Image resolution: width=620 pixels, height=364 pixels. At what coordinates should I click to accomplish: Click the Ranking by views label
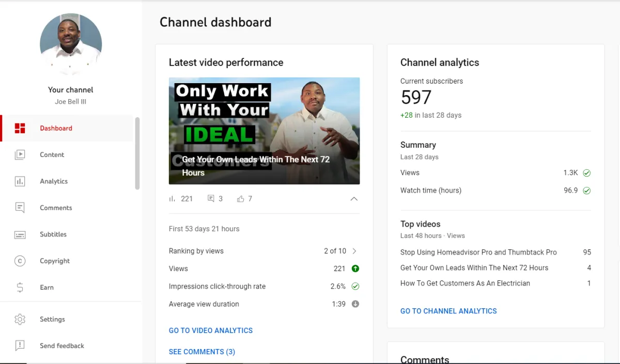196,251
